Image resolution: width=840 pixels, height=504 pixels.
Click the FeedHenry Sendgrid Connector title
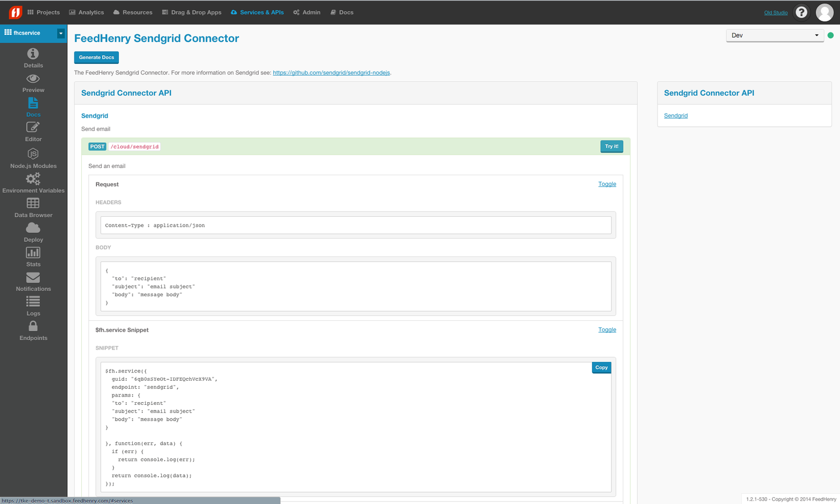[157, 38]
